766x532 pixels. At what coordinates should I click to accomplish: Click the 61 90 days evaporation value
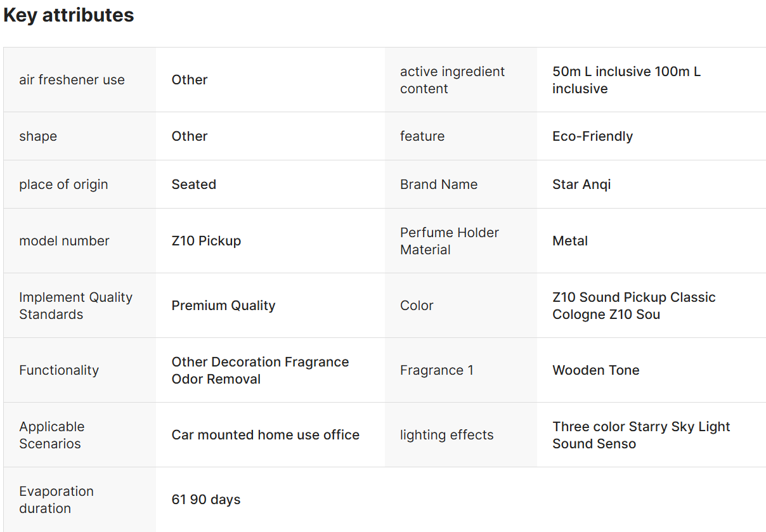tap(206, 500)
